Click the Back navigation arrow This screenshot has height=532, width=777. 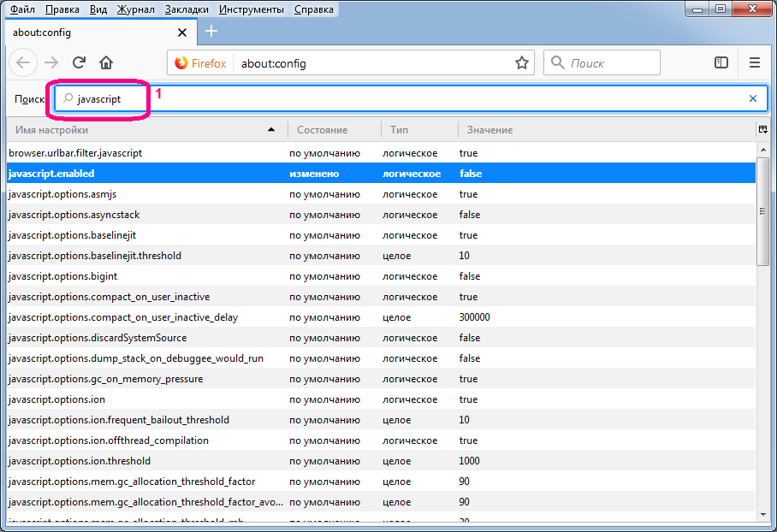point(24,62)
